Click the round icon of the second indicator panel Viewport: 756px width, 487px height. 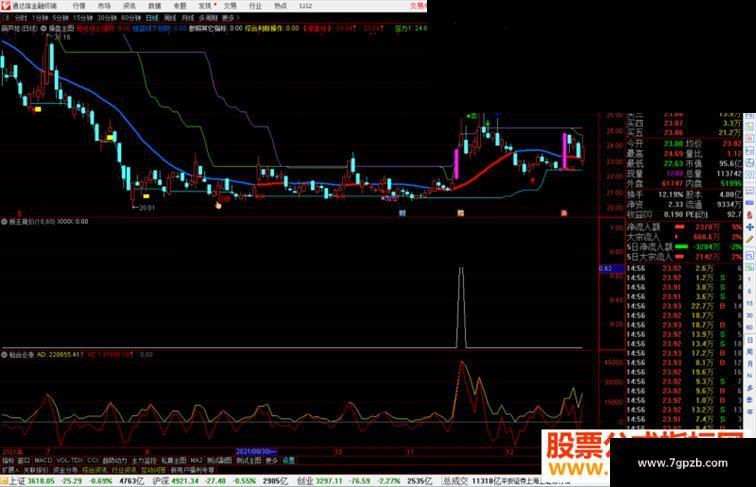pyautogui.click(x=4, y=222)
